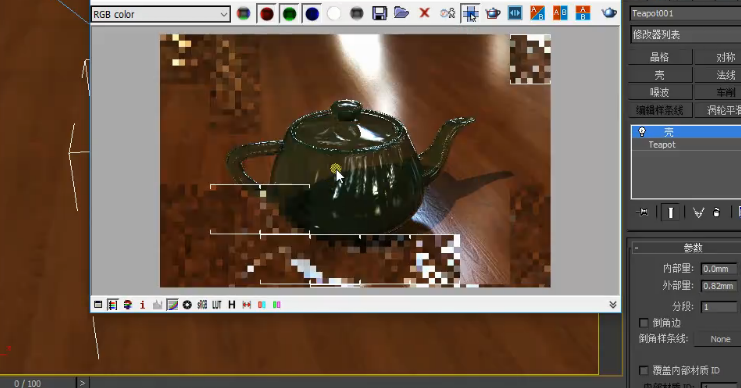Screen dimensions: 741x388
Task: Select the diagonal A/B compare icon
Action: coord(537,13)
